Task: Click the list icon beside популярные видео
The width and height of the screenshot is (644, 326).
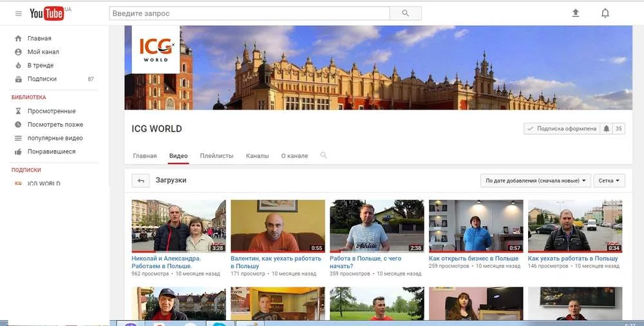Action: pos(18,138)
